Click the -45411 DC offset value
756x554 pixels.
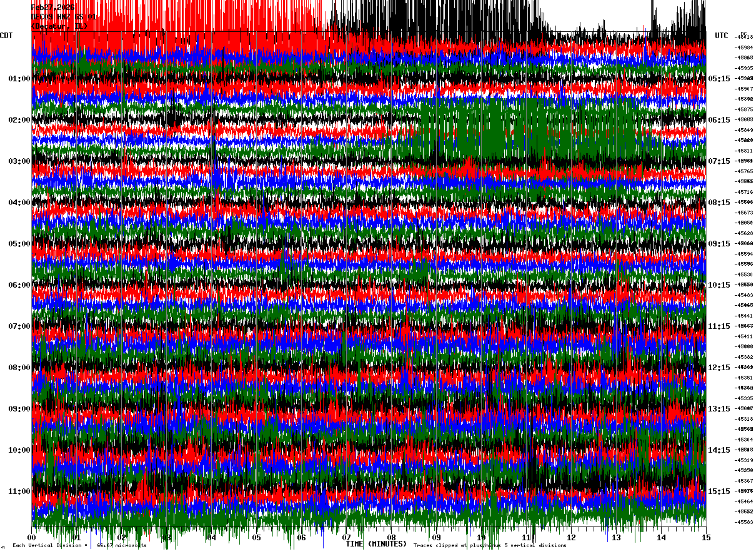(745, 336)
